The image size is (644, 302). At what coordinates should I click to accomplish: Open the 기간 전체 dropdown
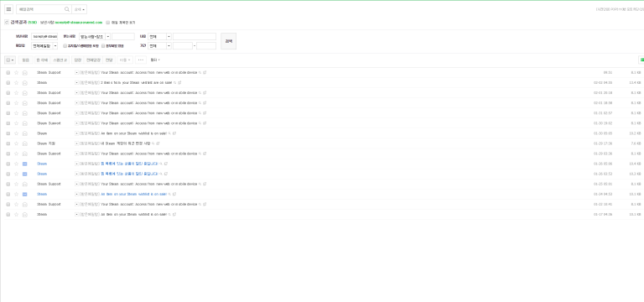(159, 45)
